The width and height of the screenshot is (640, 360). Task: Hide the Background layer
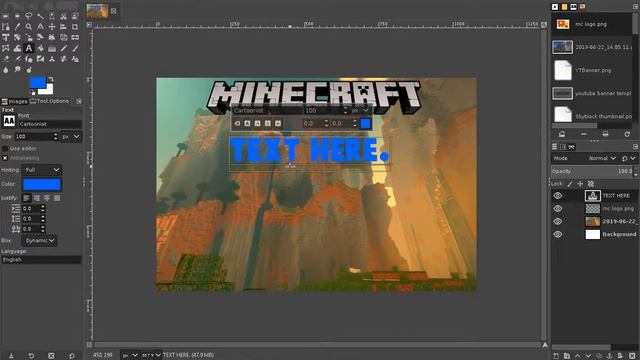pyautogui.click(x=558, y=234)
